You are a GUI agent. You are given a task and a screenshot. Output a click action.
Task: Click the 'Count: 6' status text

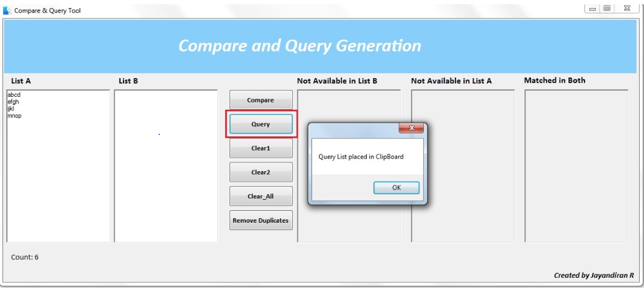pyautogui.click(x=25, y=257)
